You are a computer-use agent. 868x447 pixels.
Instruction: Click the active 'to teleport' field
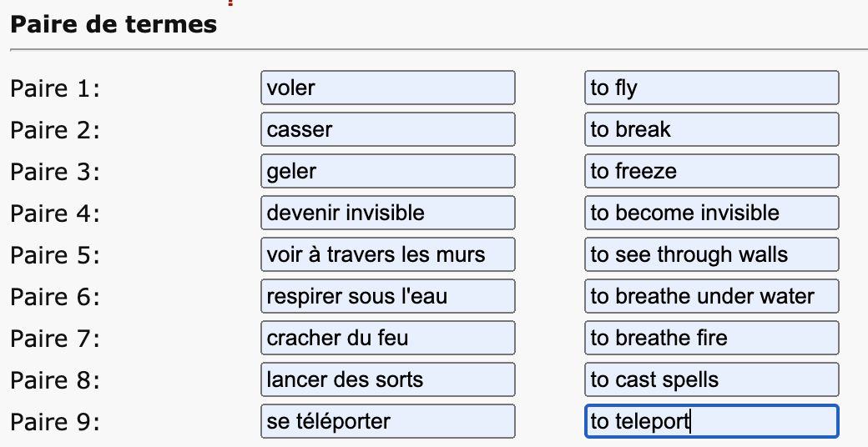(x=711, y=421)
